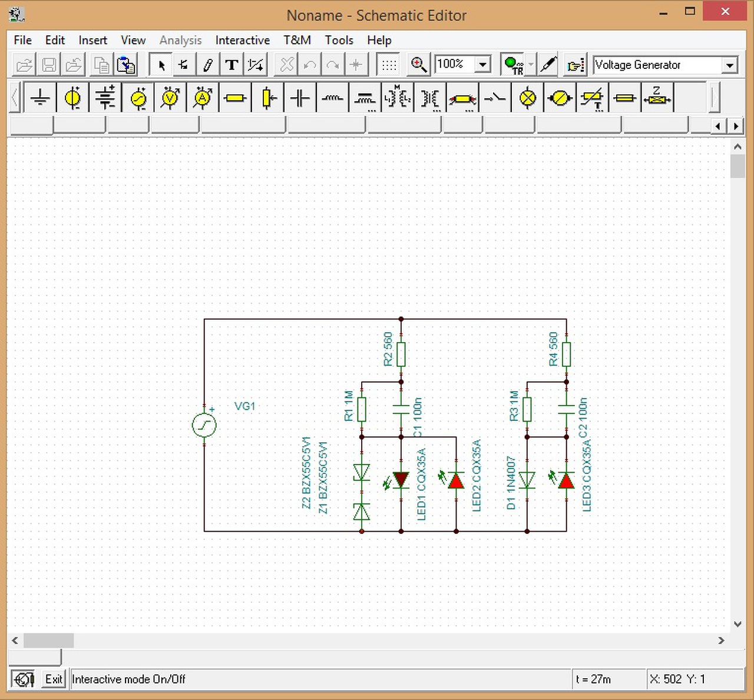
Task: Insert a Battery component
Action: tap(105, 98)
